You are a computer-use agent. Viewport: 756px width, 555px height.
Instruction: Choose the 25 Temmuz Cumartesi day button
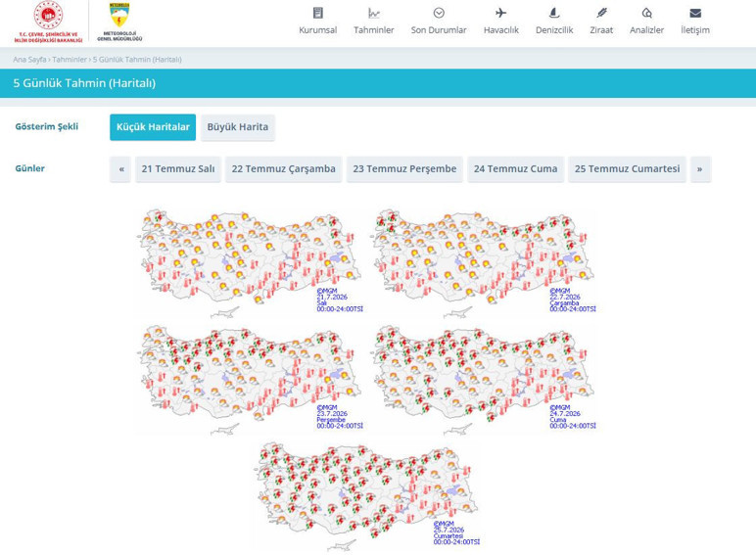pyautogui.click(x=627, y=169)
